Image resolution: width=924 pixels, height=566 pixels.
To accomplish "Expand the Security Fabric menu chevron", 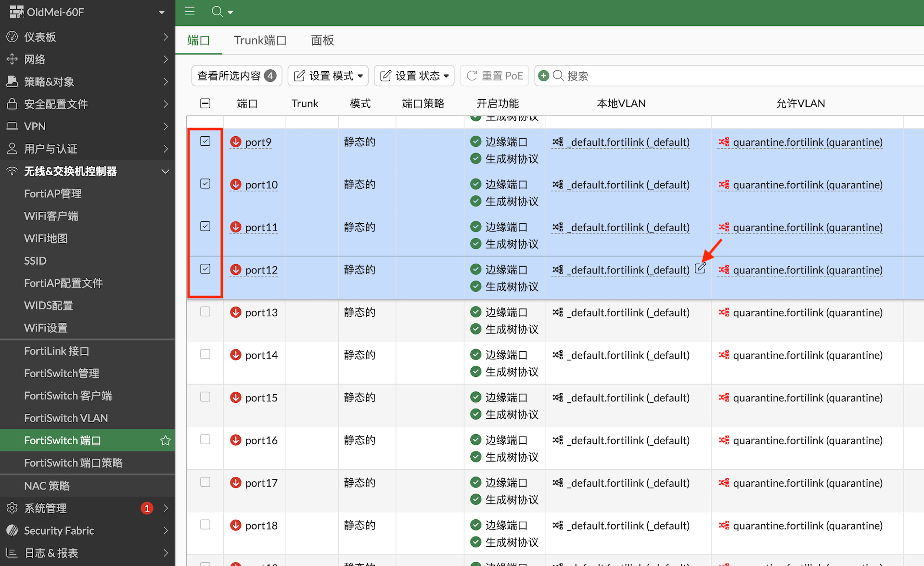I will pos(166,530).
